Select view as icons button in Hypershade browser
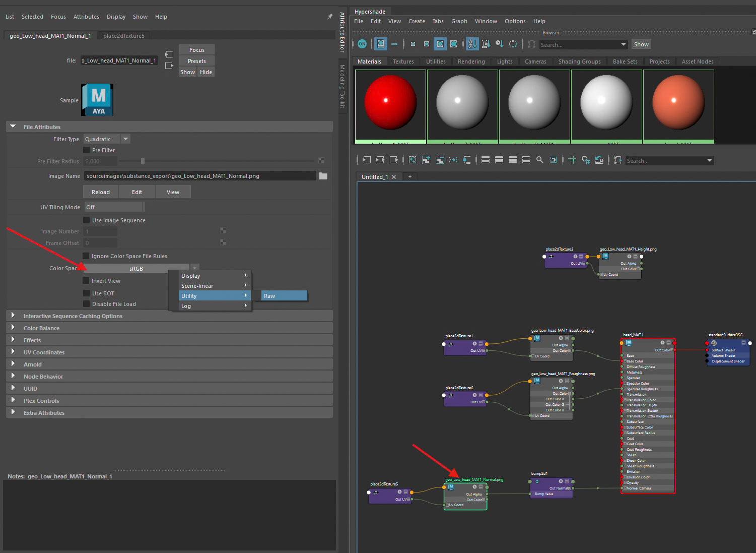The height and width of the screenshot is (553, 756). (381, 44)
